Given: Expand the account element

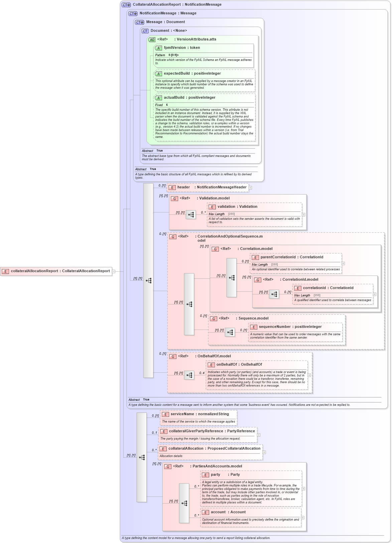Looking at the screenshot, I should 303,518.
